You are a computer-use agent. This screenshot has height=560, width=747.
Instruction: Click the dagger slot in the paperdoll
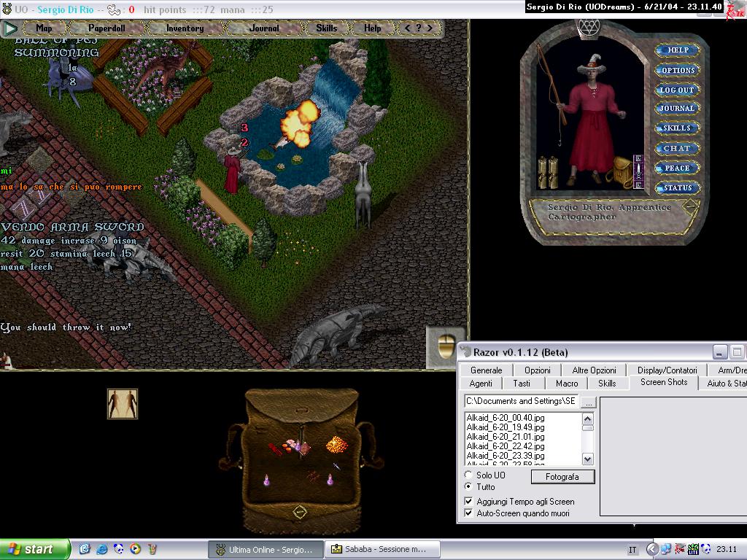[x=638, y=172]
